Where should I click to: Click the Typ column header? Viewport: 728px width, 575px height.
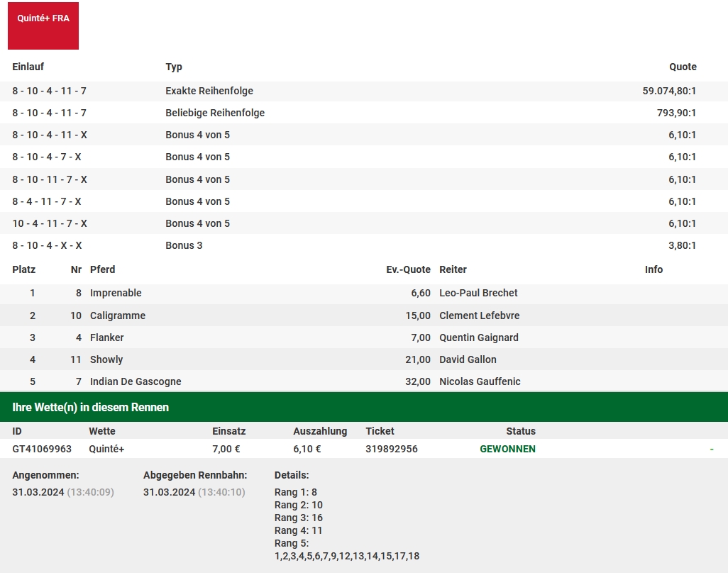(174, 67)
